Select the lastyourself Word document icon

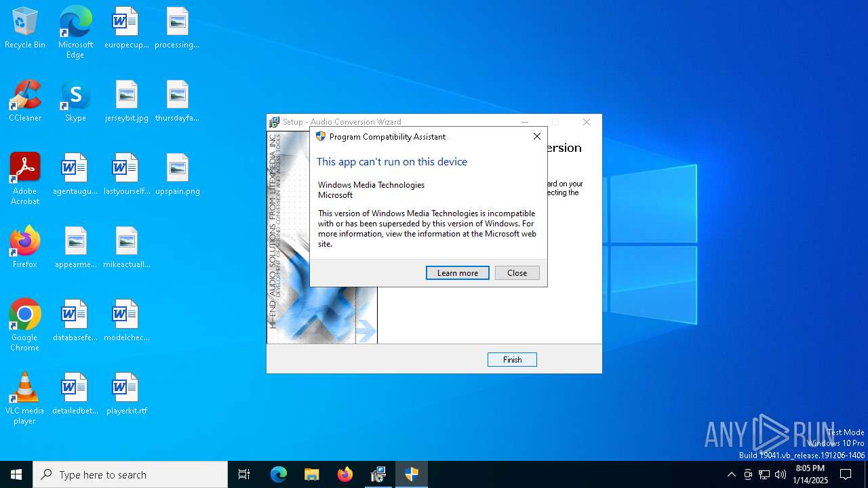pyautogui.click(x=126, y=174)
